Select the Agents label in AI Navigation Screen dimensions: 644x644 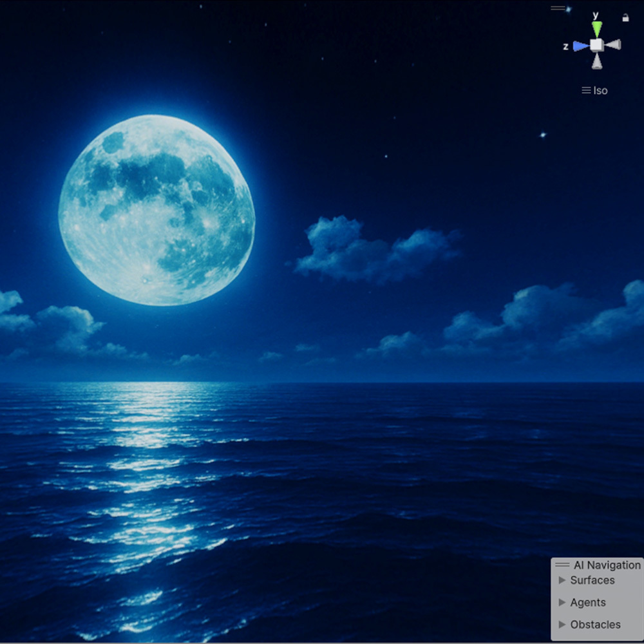[588, 602]
